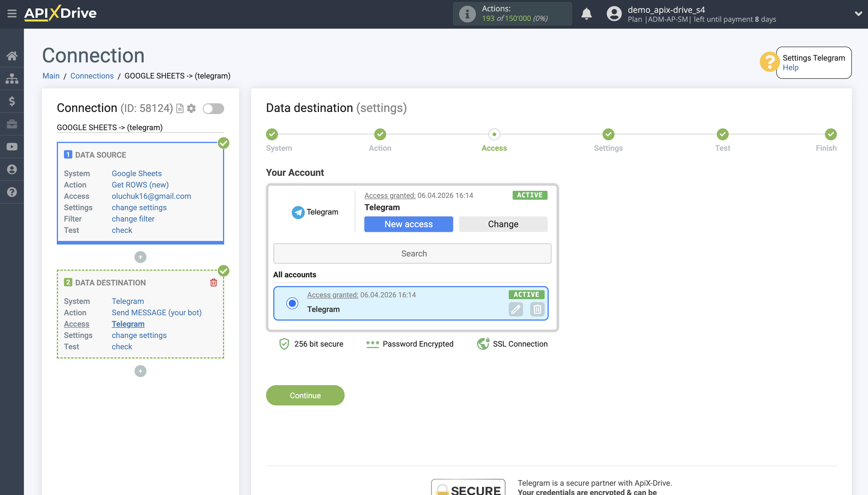This screenshot has height=495, width=868.
Task: Go to the home page via sidebar house icon
Action: [12, 56]
